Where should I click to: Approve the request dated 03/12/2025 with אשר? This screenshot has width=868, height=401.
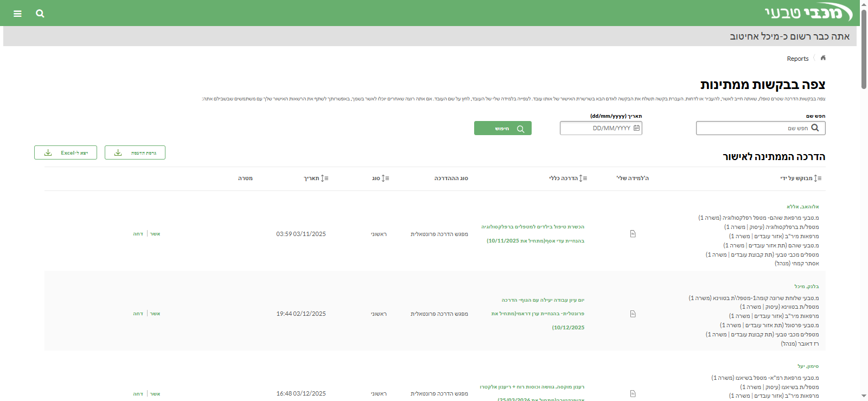click(155, 393)
